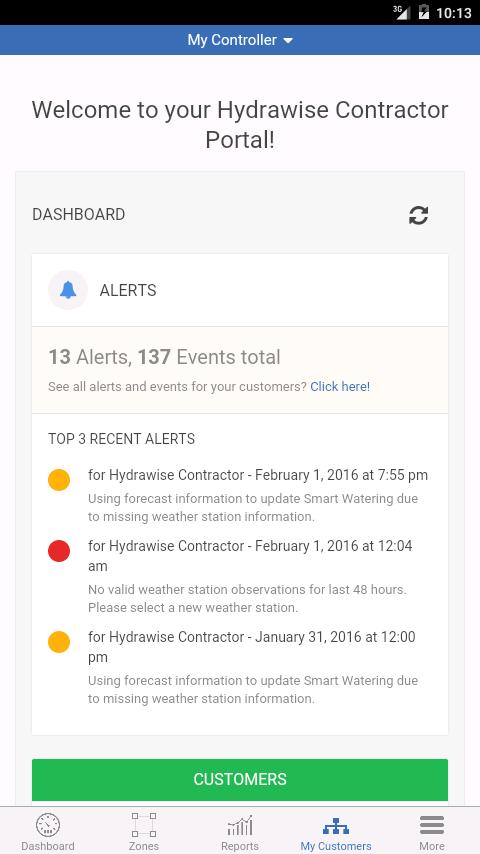
Task: Switch to the Zones tab label
Action: pyautogui.click(x=144, y=846)
